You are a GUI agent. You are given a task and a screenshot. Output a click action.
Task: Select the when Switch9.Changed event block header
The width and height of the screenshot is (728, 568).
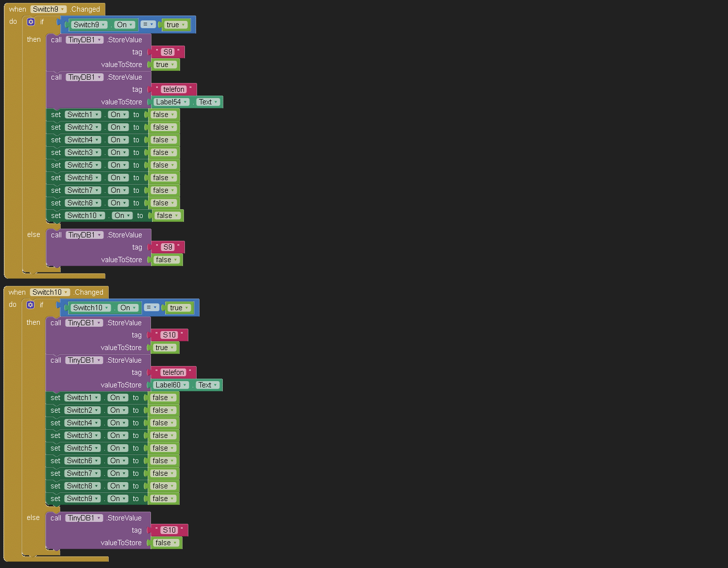click(x=17, y=9)
